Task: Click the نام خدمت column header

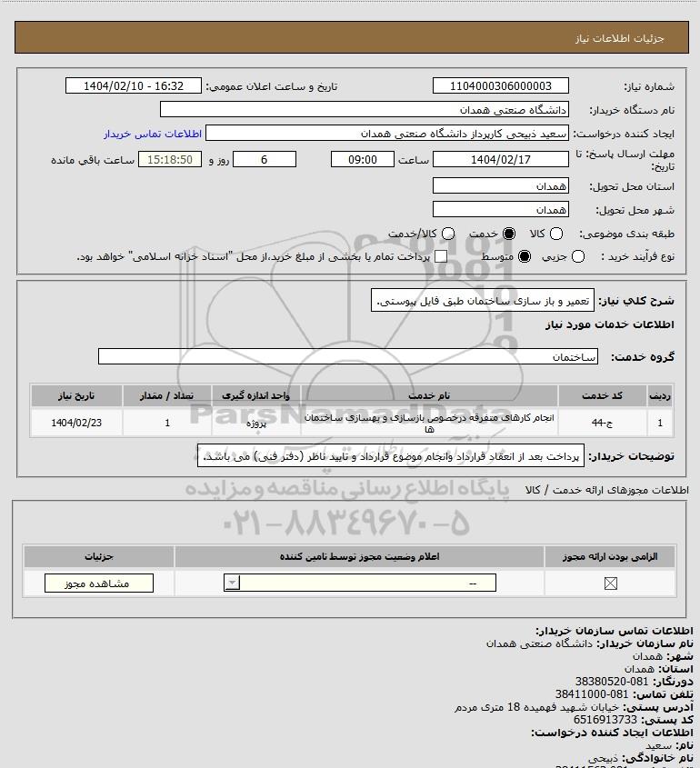Action: (429, 395)
